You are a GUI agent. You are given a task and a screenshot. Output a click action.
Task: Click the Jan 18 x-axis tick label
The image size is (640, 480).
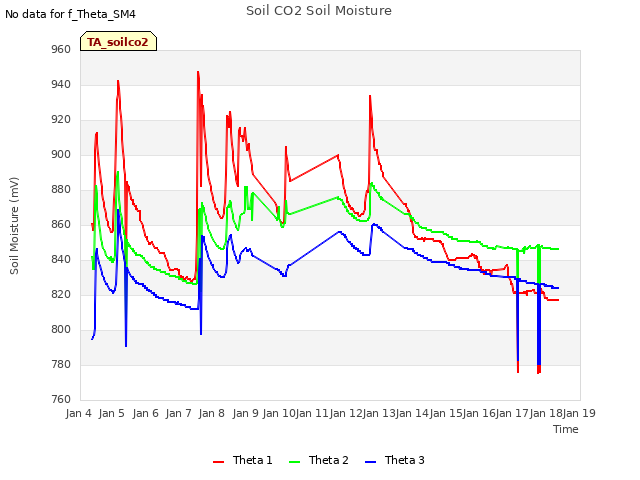coord(546,413)
